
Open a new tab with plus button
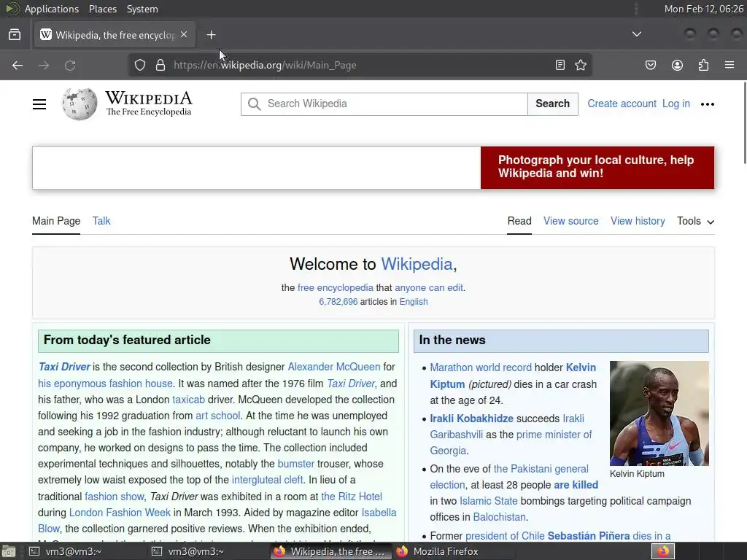[x=211, y=35]
